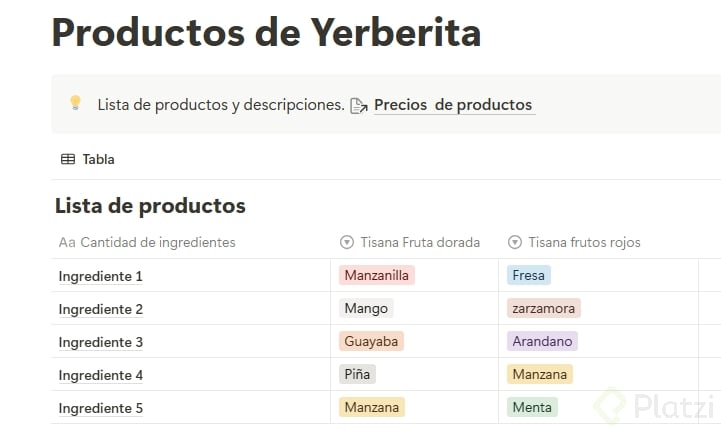721x431 pixels.
Task: Click the page link icon beside Precios
Action: point(359,105)
